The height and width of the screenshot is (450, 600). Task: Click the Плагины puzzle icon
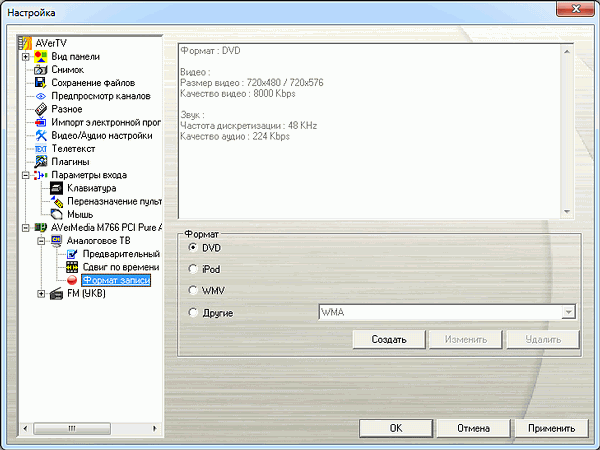(x=41, y=162)
